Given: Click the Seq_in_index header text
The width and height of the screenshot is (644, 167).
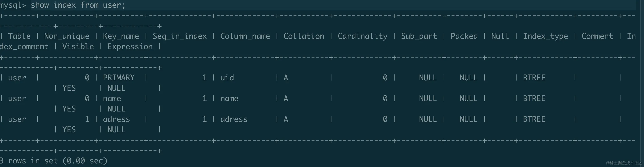Looking at the screenshot, I should [180, 36].
